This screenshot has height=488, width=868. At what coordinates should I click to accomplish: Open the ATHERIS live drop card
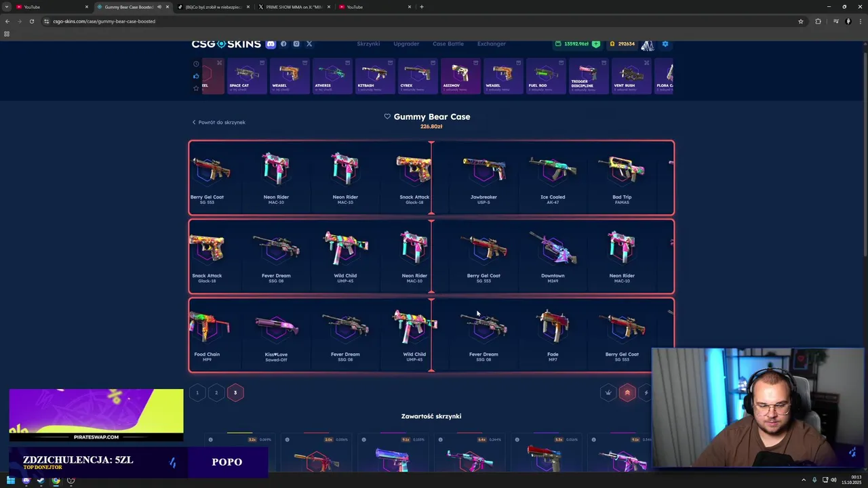pos(332,76)
